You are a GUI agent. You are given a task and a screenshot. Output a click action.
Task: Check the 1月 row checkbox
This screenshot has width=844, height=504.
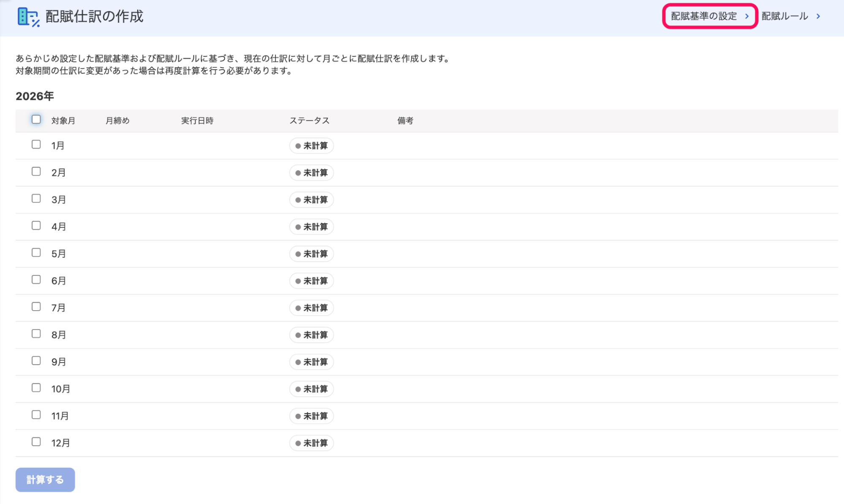pos(36,144)
